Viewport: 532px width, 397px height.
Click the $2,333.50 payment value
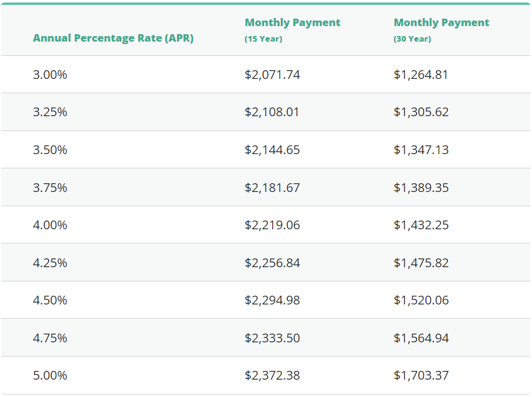[272, 338]
